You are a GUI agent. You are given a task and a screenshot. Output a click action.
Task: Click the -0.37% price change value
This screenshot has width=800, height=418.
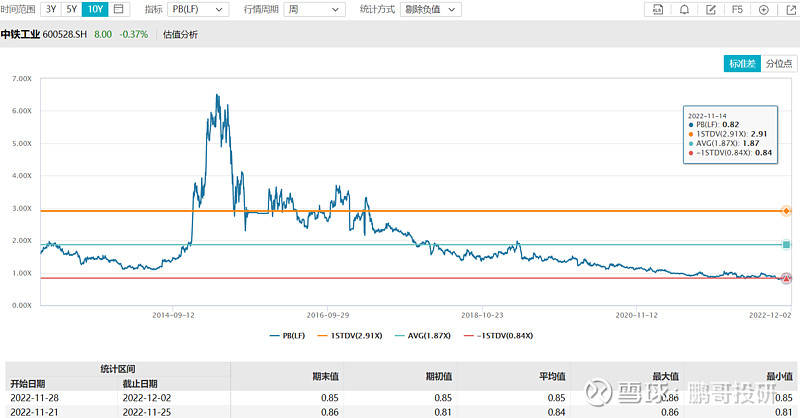point(134,35)
